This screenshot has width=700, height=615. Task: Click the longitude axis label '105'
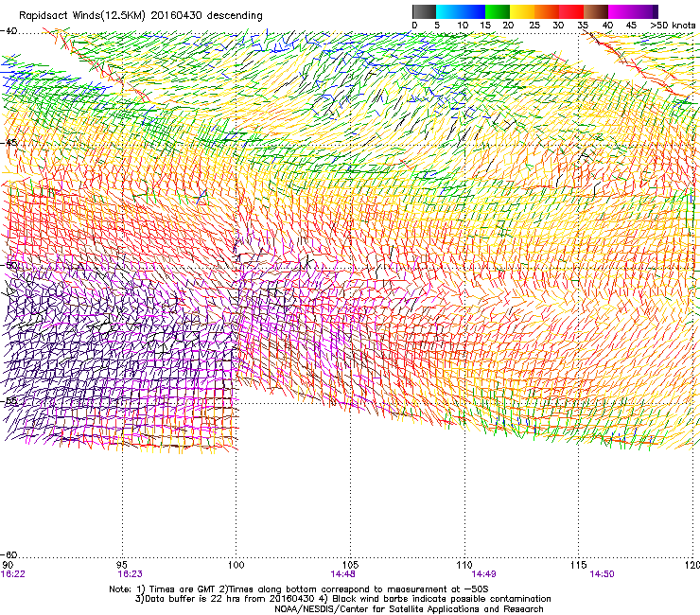coord(350,565)
